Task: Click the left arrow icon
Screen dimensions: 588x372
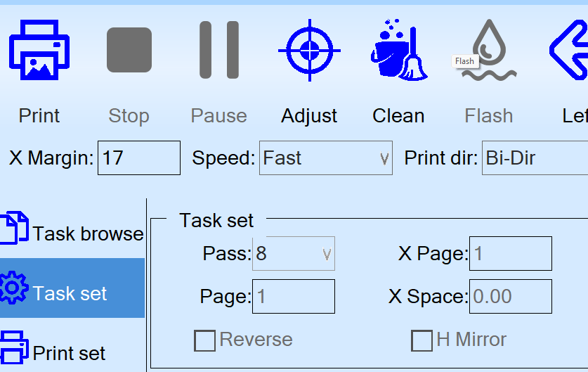Action: (569, 50)
